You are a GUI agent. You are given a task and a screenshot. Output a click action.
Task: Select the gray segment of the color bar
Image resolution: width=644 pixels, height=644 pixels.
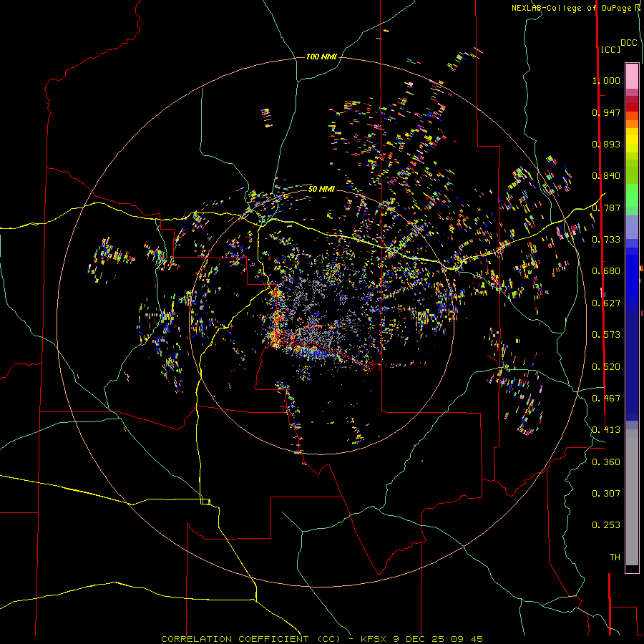pyautogui.click(x=632, y=497)
